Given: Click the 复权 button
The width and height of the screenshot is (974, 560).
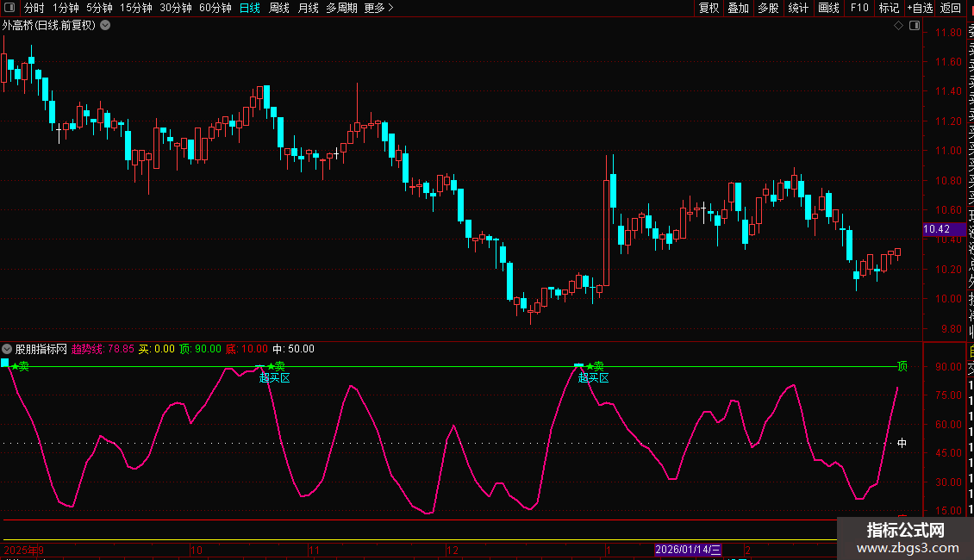Looking at the screenshot, I should pos(709,8).
